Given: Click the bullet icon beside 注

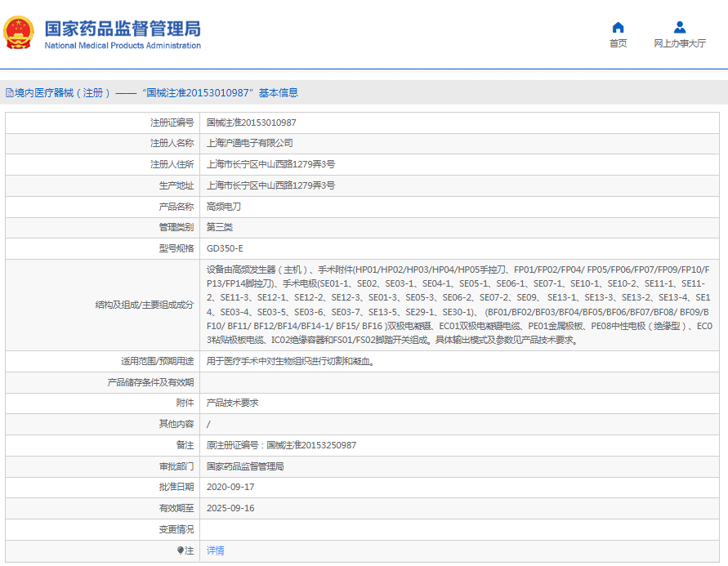Looking at the screenshot, I should click(x=181, y=550).
